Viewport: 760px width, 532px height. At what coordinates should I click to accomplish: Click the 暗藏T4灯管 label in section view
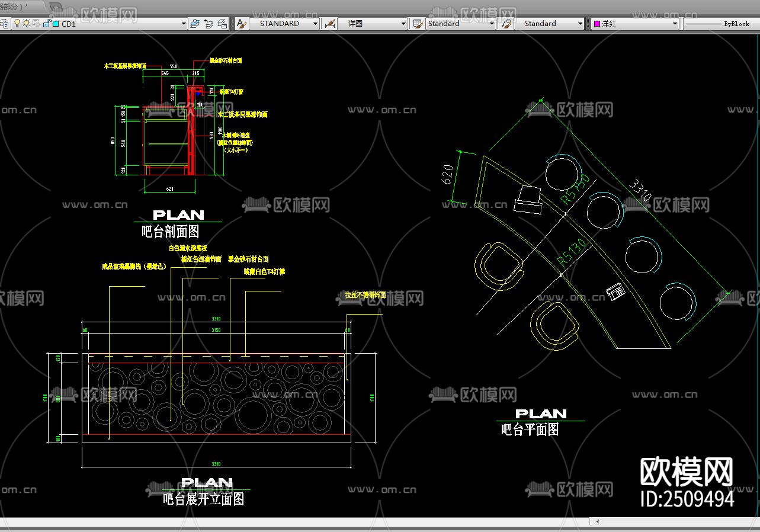click(232, 92)
